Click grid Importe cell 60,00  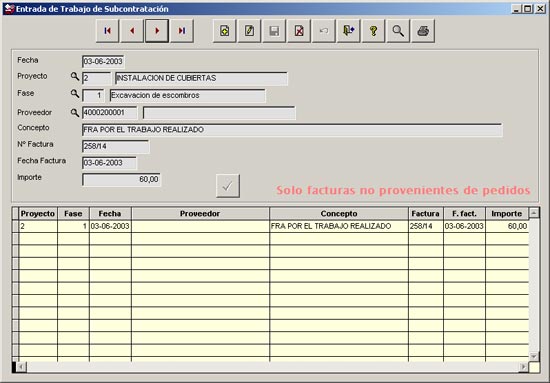tap(507, 226)
